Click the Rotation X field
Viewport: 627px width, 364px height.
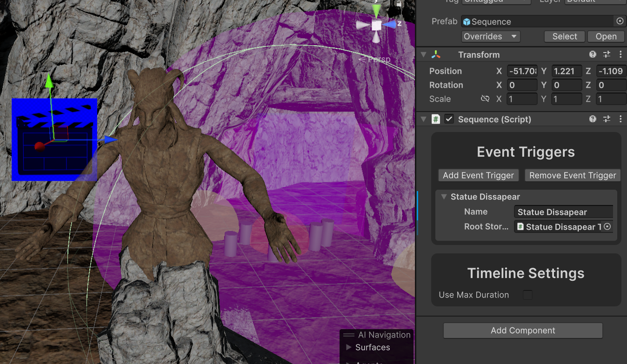tap(522, 85)
